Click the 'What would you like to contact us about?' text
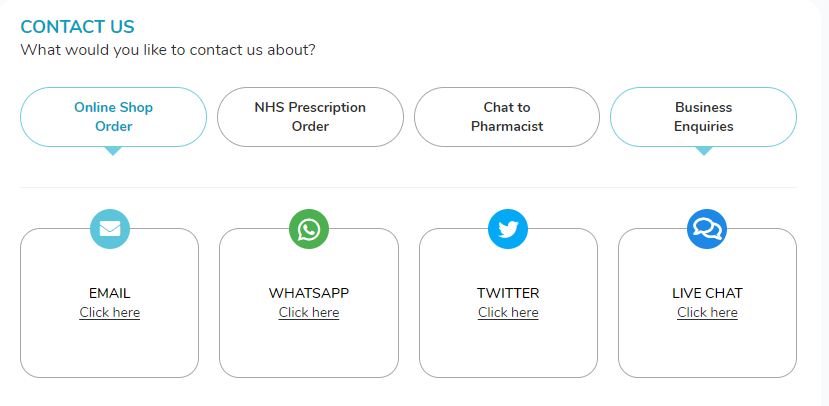The image size is (829, 406). pyautogui.click(x=168, y=50)
